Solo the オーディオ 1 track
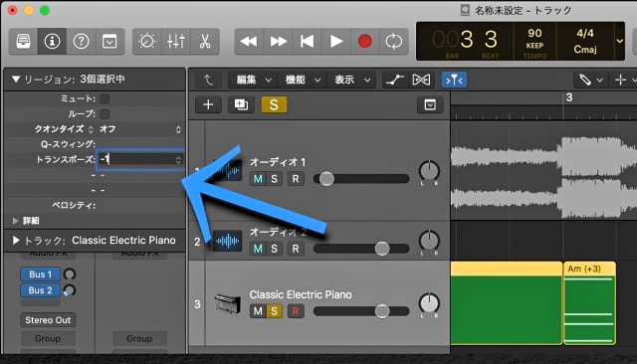The width and height of the screenshot is (637, 364). (275, 179)
